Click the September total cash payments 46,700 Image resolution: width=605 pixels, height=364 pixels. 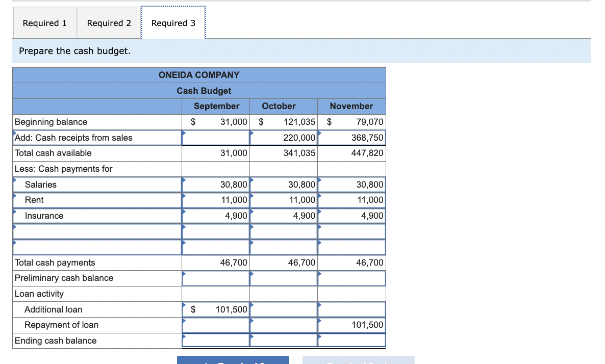click(234, 263)
